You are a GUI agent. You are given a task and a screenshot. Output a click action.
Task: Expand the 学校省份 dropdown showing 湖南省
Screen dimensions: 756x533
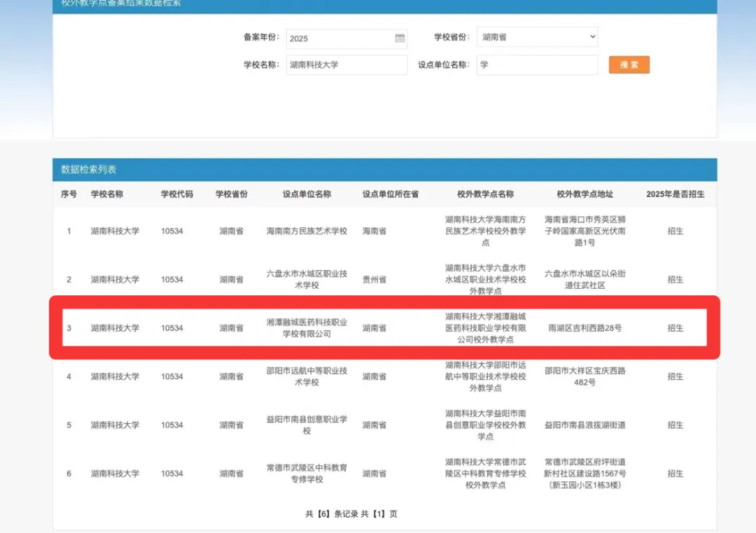pyautogui.click(x=537, y=37)
